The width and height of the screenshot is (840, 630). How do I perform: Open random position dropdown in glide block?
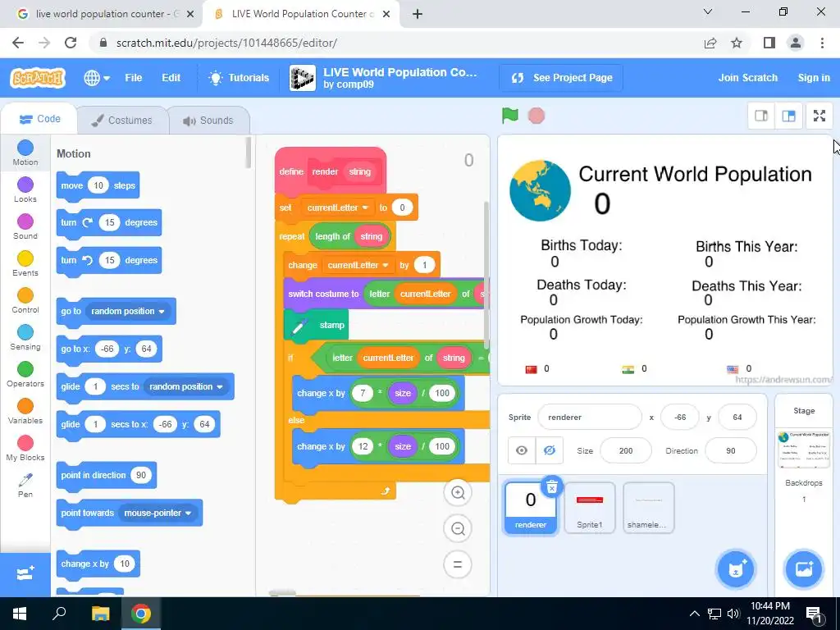pos(186,387)
